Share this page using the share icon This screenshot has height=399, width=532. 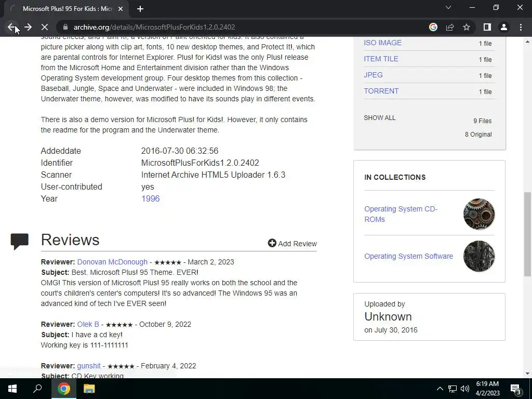(450, 27)
